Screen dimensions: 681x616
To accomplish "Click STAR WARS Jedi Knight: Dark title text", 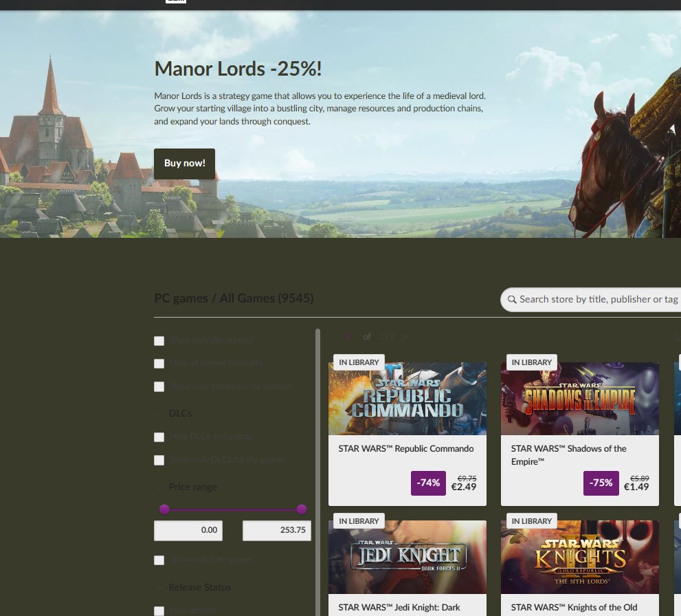I will click(x=399, y=607).
